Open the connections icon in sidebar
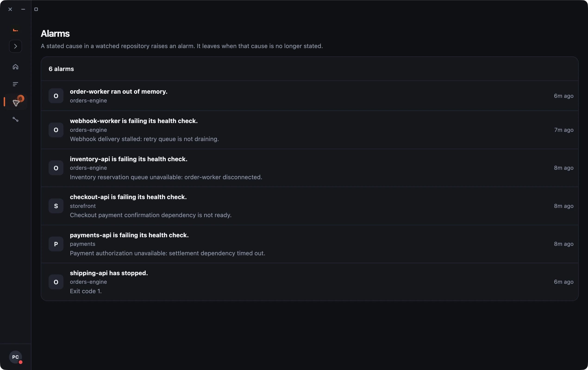The width and height of the screenshot is (588, 370). [x=15, y=119]
